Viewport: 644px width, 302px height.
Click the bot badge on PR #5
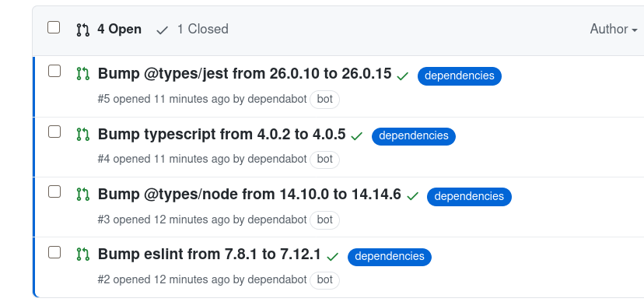[324, 100]
